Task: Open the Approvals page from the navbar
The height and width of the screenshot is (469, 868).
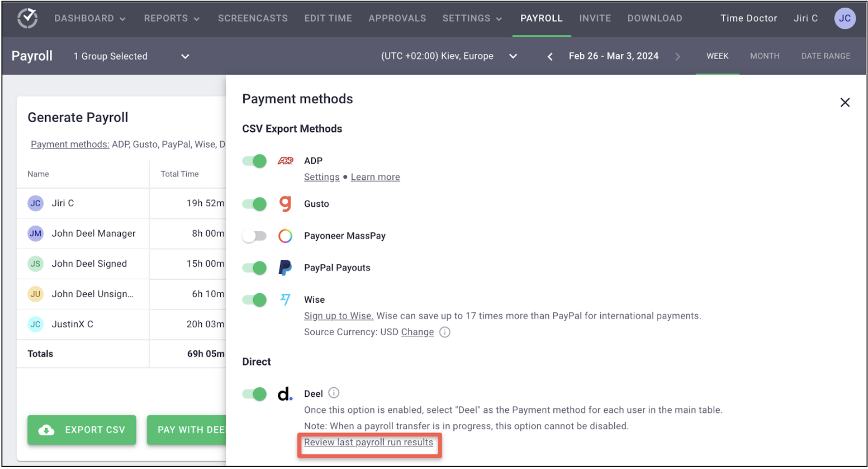Action: 397,18
